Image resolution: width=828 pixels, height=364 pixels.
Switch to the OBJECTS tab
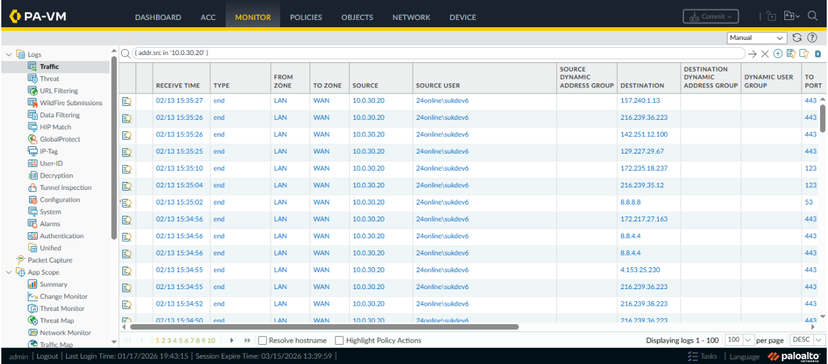[357, 17]
